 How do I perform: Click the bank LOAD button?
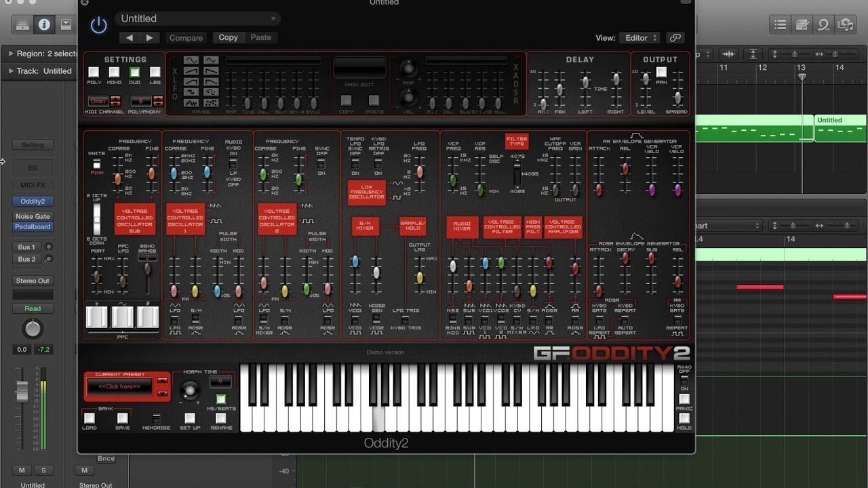tap(89, 418)
